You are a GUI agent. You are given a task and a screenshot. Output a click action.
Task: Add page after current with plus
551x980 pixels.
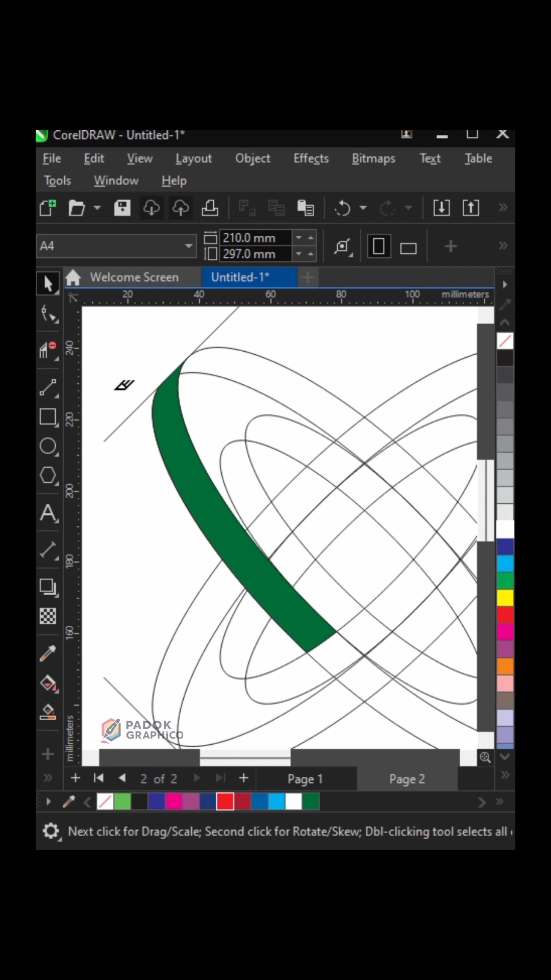coord(243,778)
